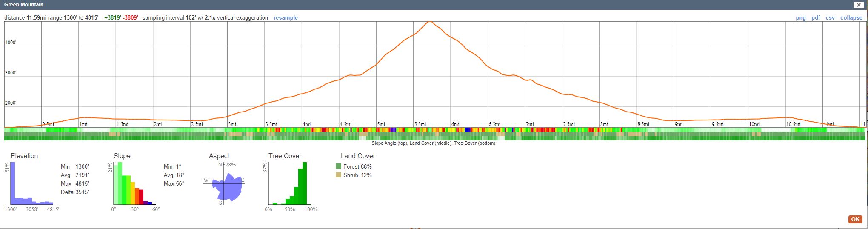
Task: Click the resample link
Action: coord(286,18)
